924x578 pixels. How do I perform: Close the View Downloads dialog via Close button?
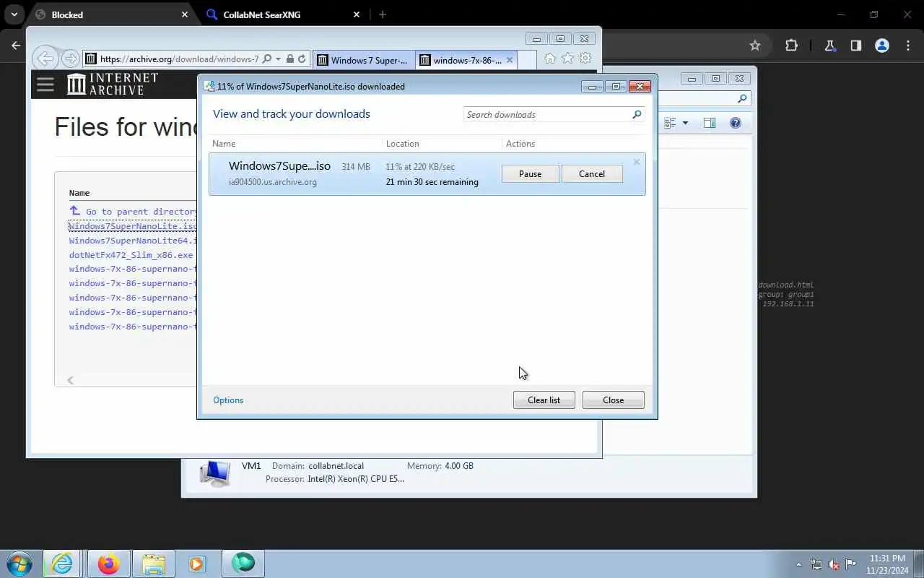pyautogui.click(x=613, y=400)
